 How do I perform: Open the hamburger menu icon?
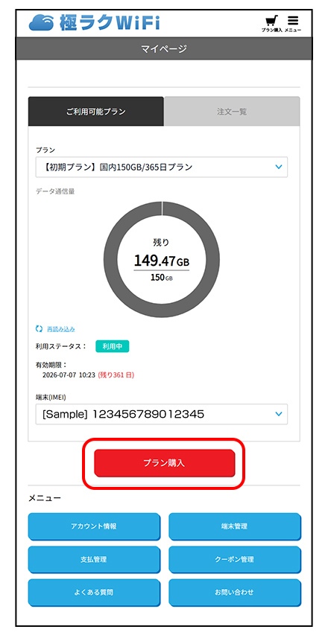[293, 23]
